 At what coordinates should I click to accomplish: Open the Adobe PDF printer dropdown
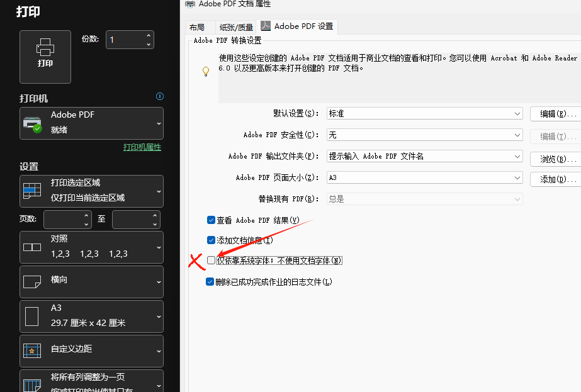[x=91, y=123]
